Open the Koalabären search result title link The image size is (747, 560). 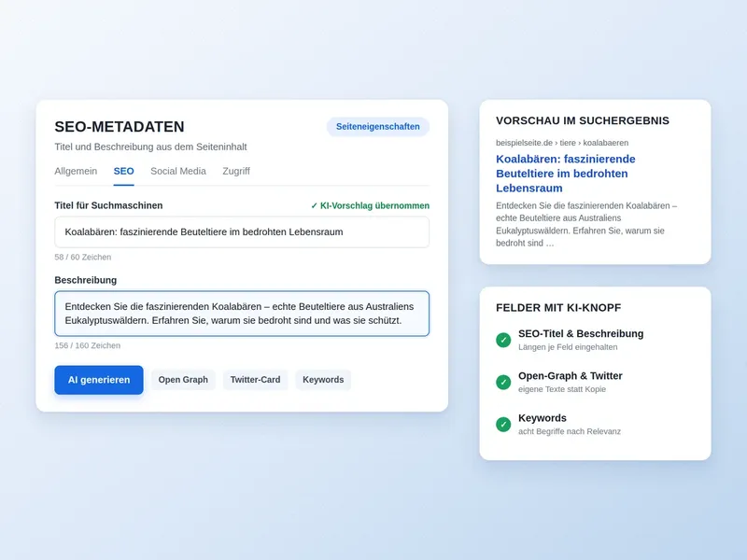tap(566, 174)
